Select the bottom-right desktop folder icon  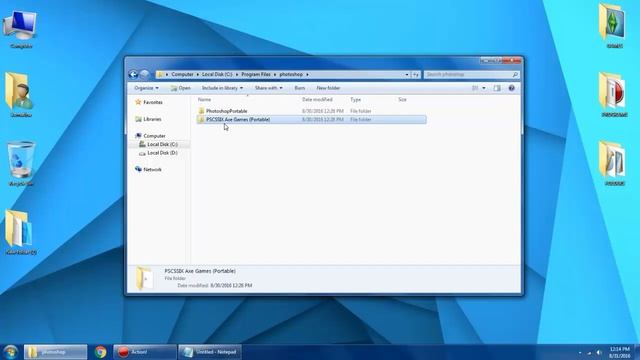point(614,163)
